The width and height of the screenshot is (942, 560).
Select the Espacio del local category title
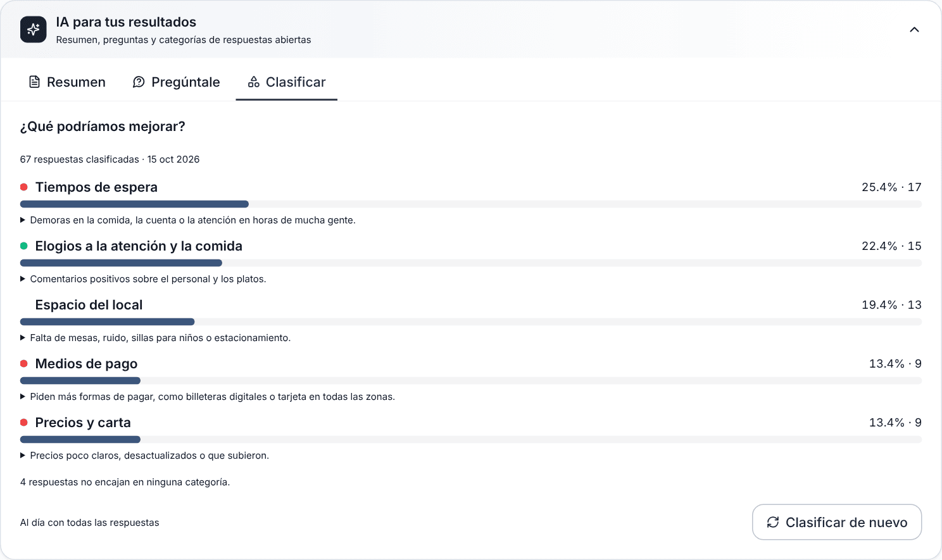[89, 305]
